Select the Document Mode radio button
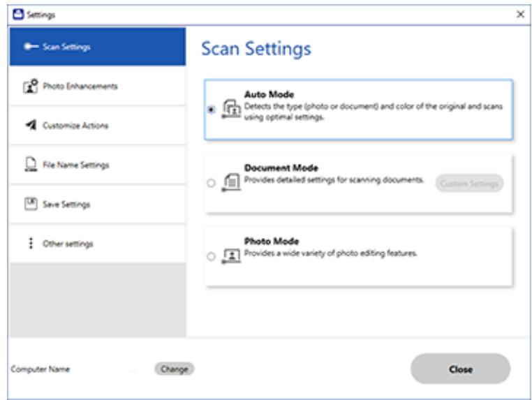Viewport: 532px width, 400px height. click(211, 183)
